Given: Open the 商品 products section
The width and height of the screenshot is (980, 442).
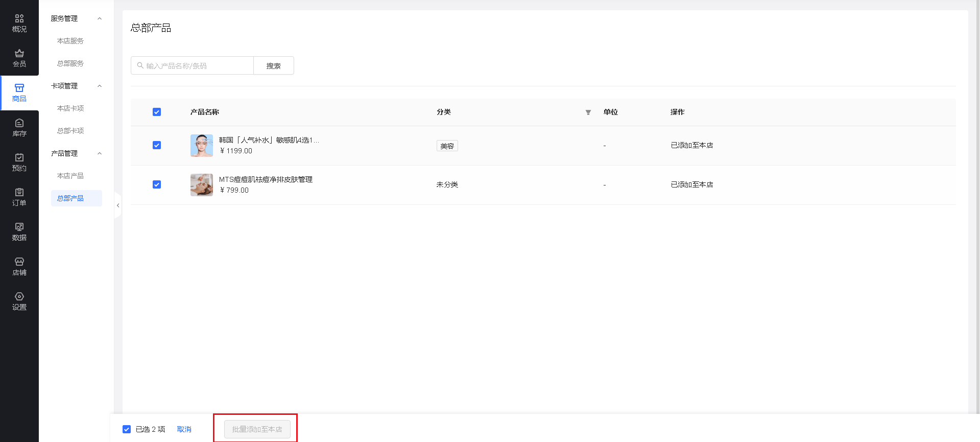Looking at the screenshot, I should pos(19,93).
